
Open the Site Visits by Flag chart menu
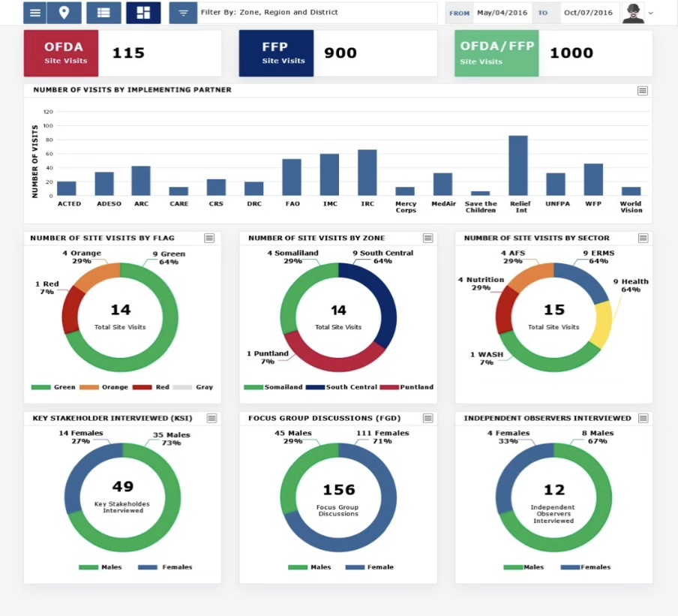click(209, 238)
